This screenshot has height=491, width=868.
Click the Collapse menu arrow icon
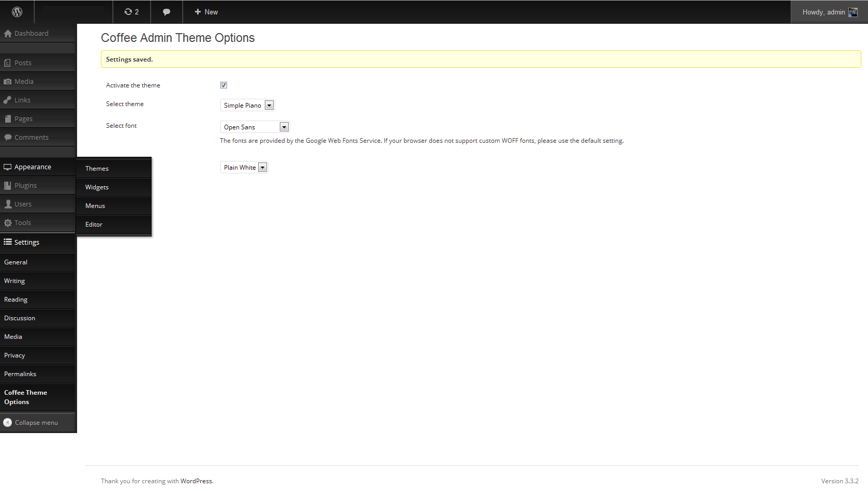coord(7,423)
